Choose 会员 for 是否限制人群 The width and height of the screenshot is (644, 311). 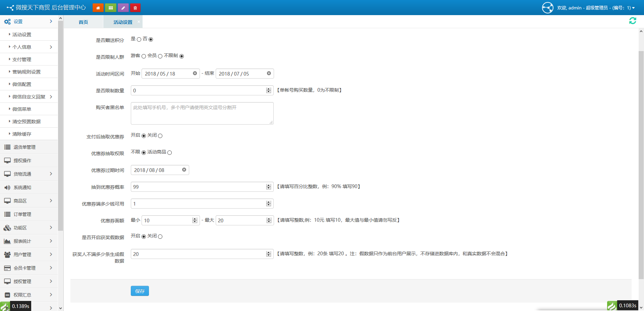coord(160,56)
